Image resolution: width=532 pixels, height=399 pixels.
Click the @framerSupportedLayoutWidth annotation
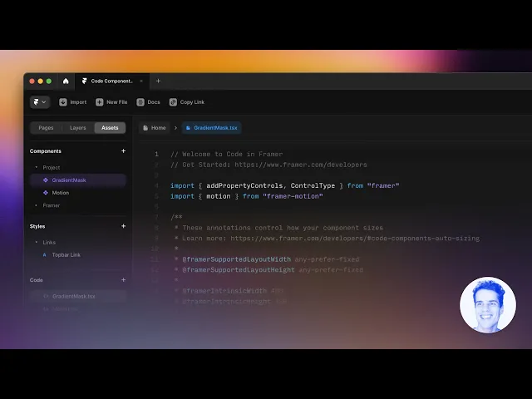[x=236, y=259]
